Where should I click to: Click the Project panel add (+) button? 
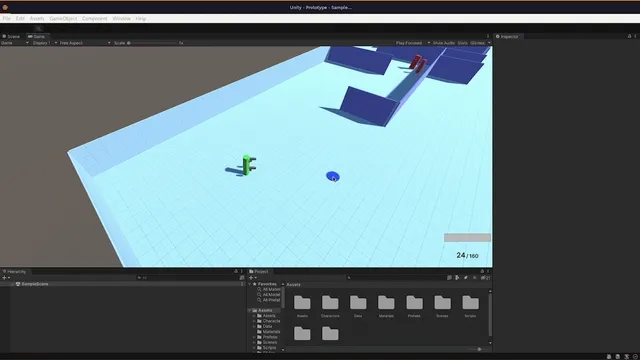252,278
